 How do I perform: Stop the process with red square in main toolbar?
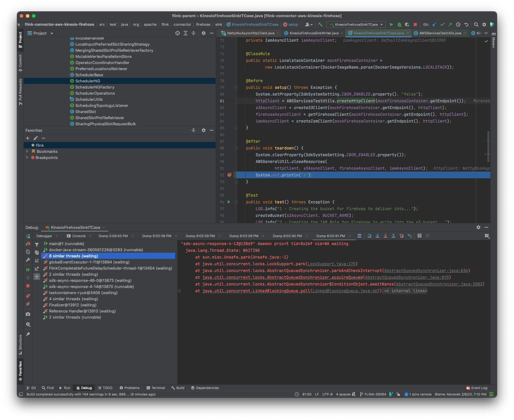click(x=415, y=25)
